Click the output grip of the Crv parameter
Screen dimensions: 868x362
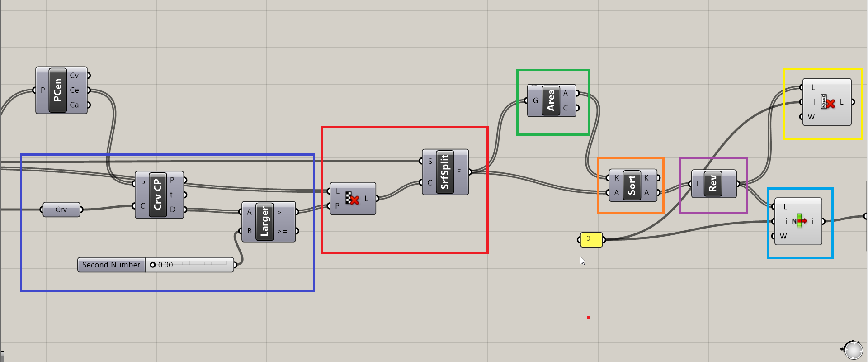click(x=82, y=210)
